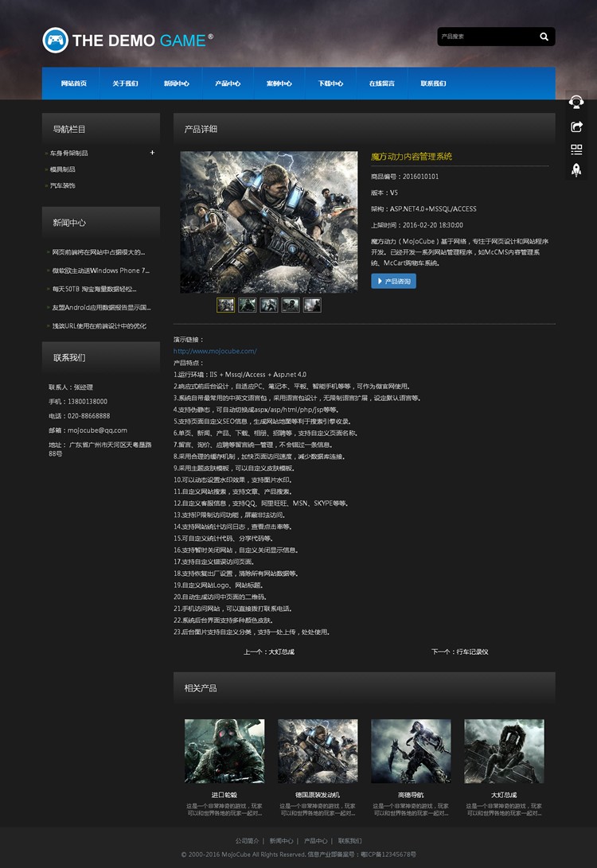Select 汽车装饰 category

pyautogui.click(x=63, y=185)
